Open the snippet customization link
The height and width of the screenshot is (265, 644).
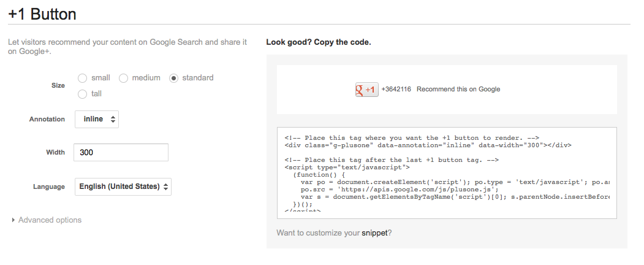(374, 233)
